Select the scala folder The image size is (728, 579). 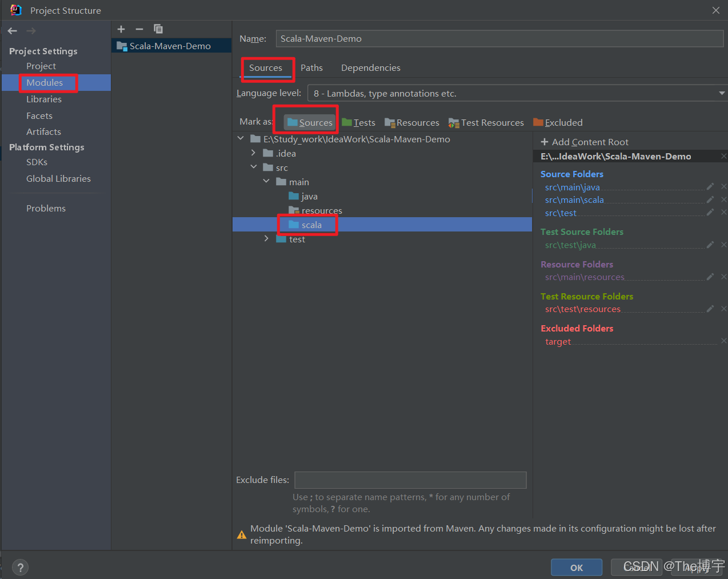coord(382,225)
